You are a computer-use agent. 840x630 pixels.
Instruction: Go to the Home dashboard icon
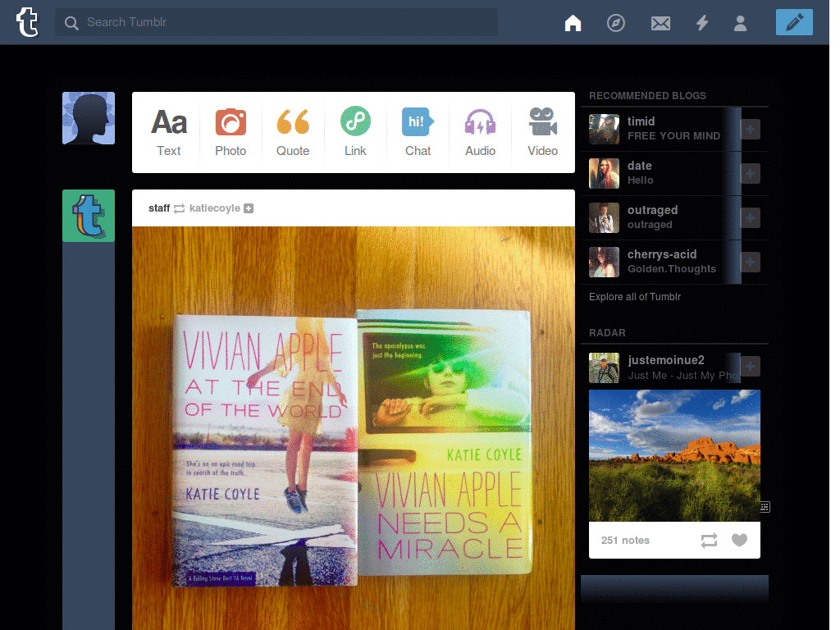coord(573,23)
